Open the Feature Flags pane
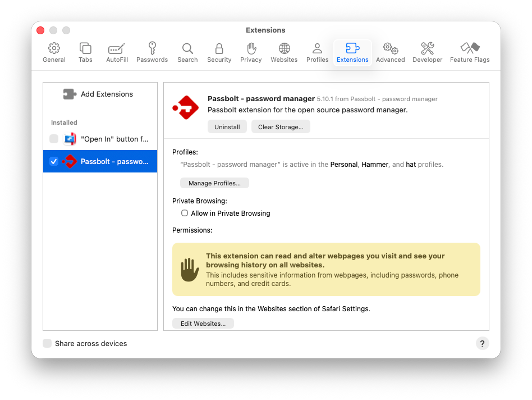The image size is (532, 400). pos(470,53)
